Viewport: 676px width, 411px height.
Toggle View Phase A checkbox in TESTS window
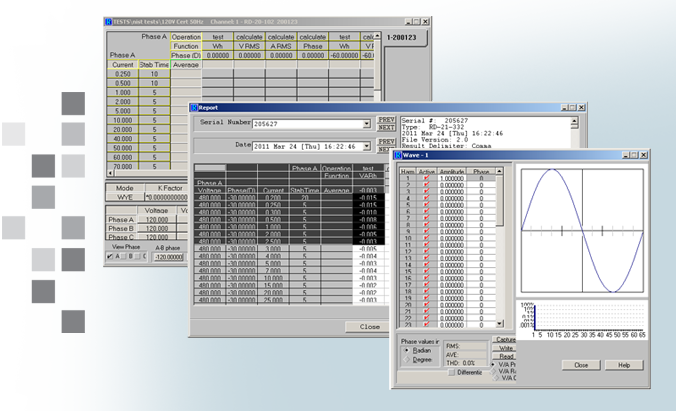(x=110, y=256)
